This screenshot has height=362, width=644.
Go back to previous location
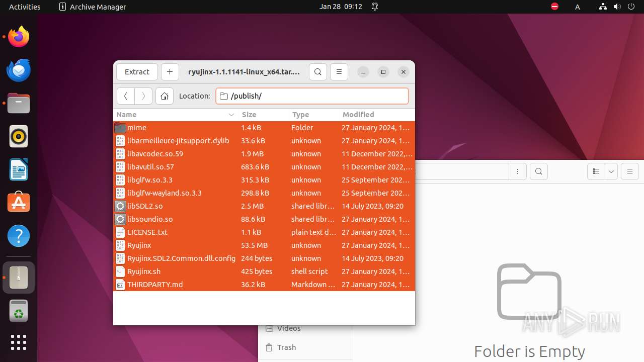[126, 96]
